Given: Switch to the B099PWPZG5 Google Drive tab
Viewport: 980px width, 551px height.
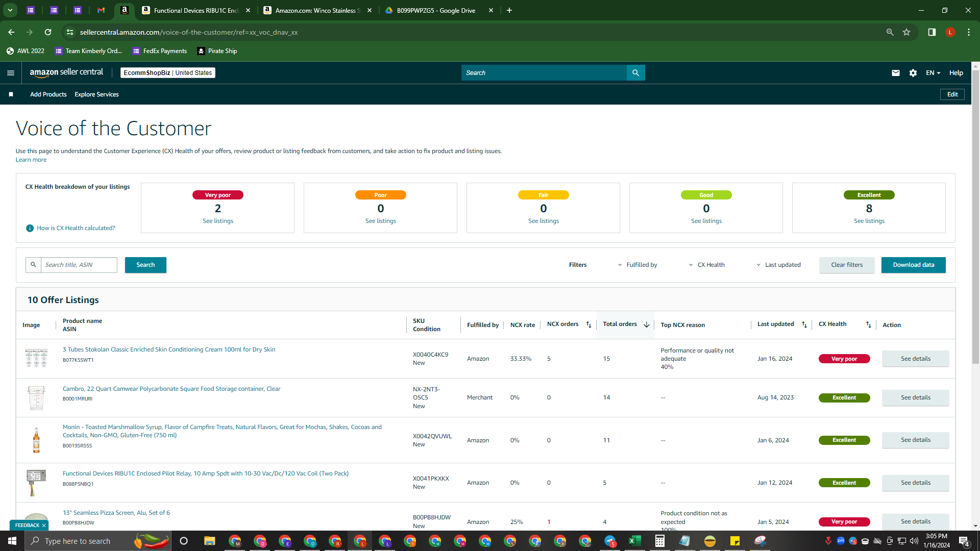Looking at the screenshot, I should coord(438,10).
